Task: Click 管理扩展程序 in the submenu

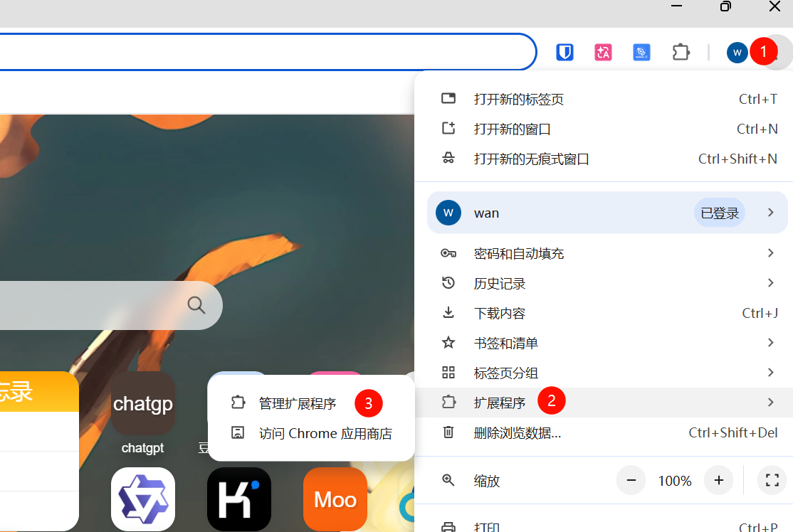Action: pos(297,403)
